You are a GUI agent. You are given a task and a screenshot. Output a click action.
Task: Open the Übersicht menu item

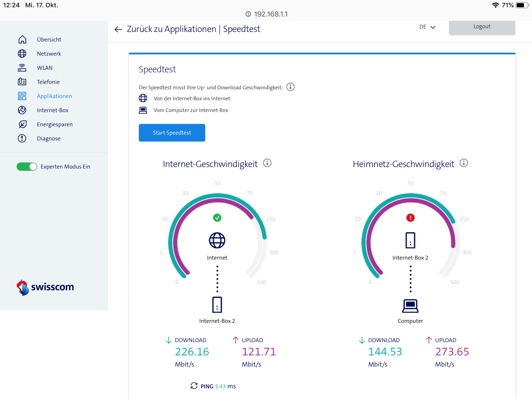(49, 39)
